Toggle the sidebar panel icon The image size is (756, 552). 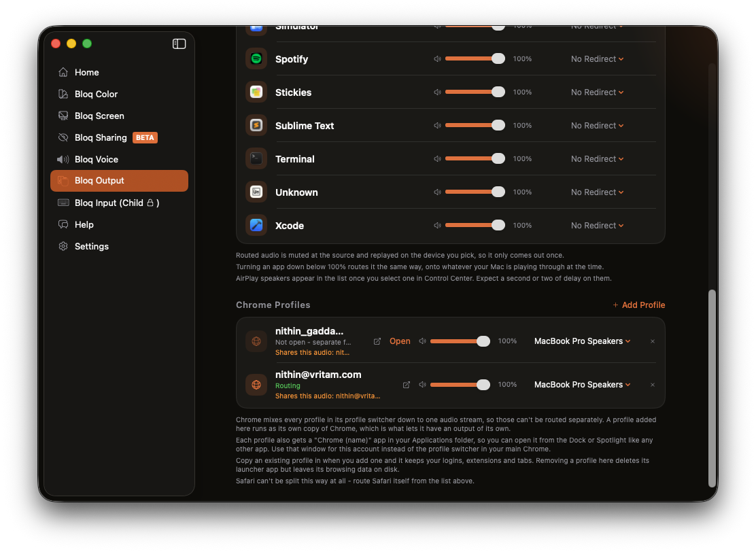click(179, 44)
